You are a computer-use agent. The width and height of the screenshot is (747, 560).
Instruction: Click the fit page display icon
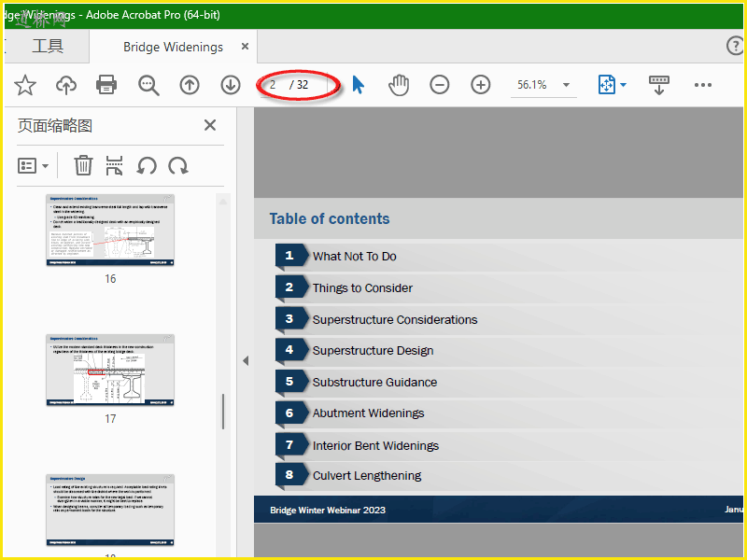click(x=607, y=85)
